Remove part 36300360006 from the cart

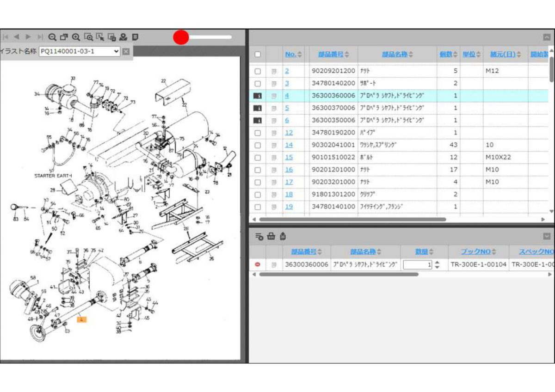[258, 265]
